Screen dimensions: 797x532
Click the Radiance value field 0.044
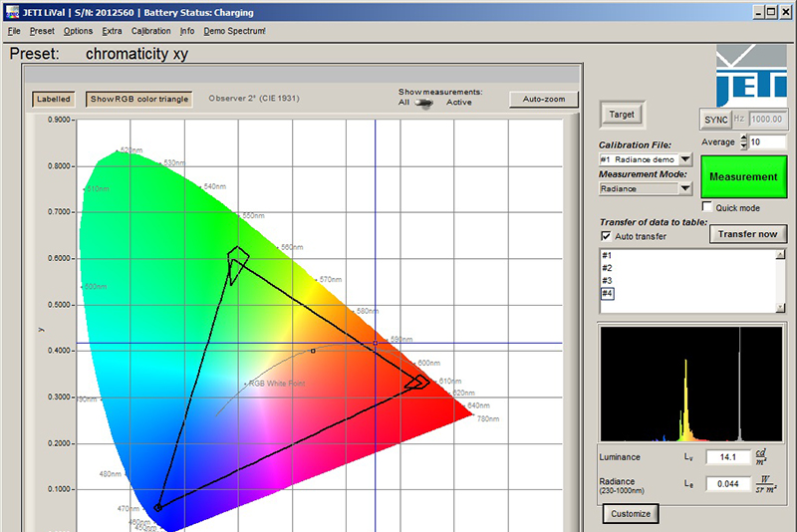728,484
